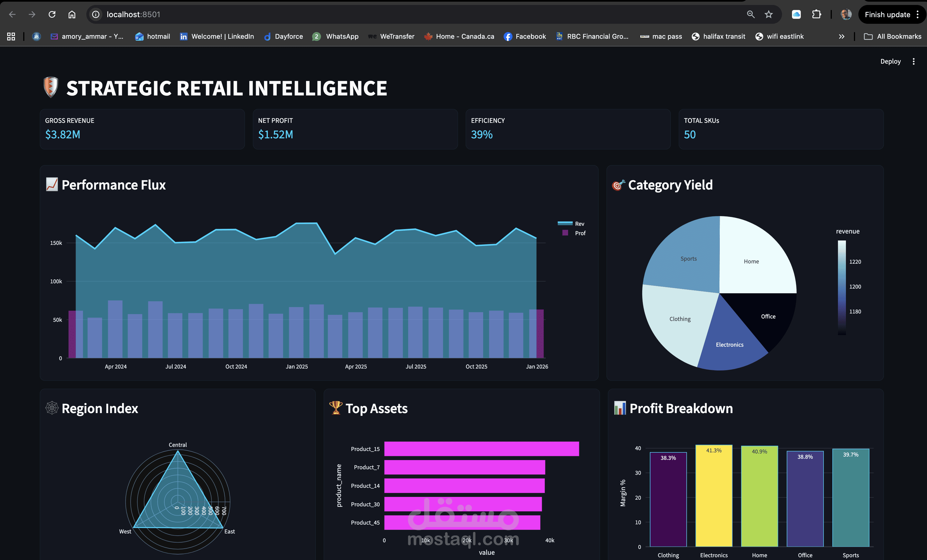
Task: Click the Chrome profile avatar
Action: click(845, 14)
